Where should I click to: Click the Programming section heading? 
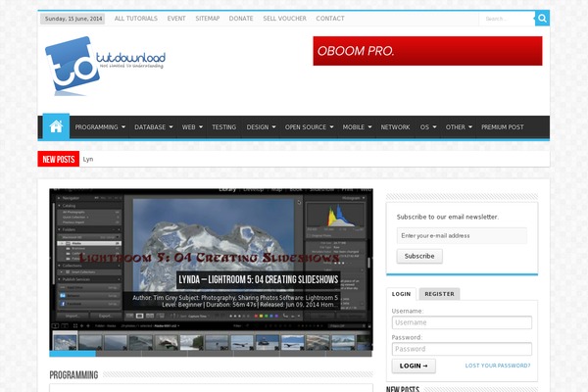point(73,374)
